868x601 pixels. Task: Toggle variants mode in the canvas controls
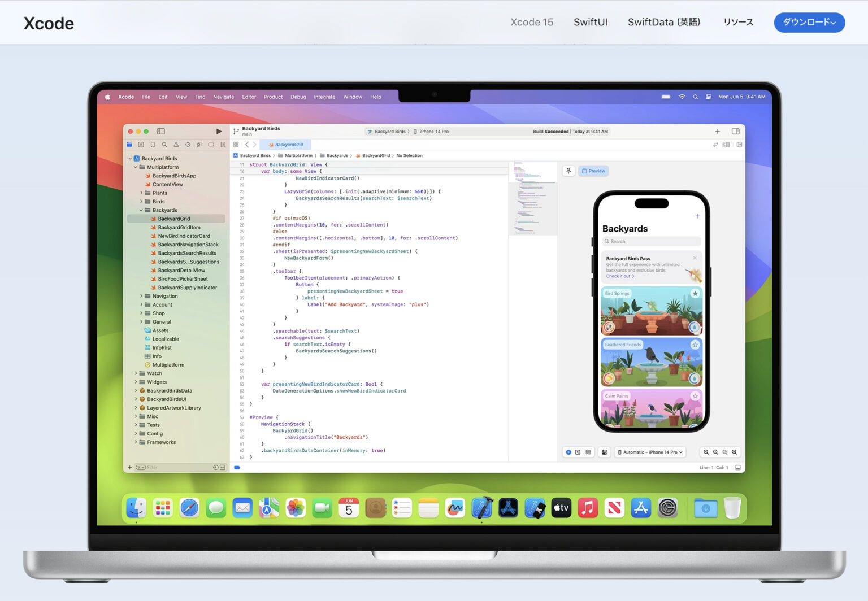point(588,452)
